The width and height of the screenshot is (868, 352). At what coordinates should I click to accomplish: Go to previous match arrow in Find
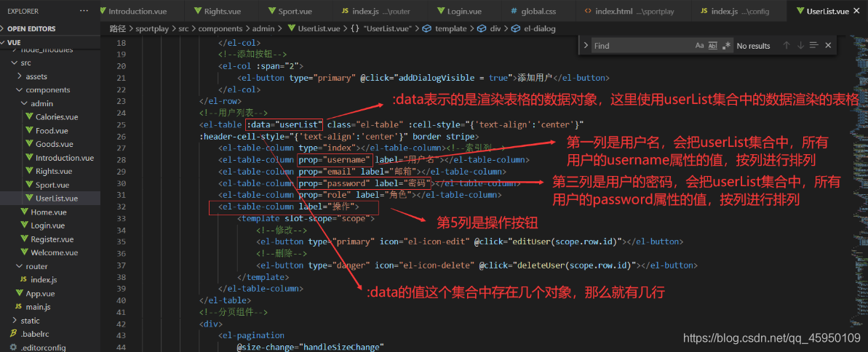(x=786, y=45)
